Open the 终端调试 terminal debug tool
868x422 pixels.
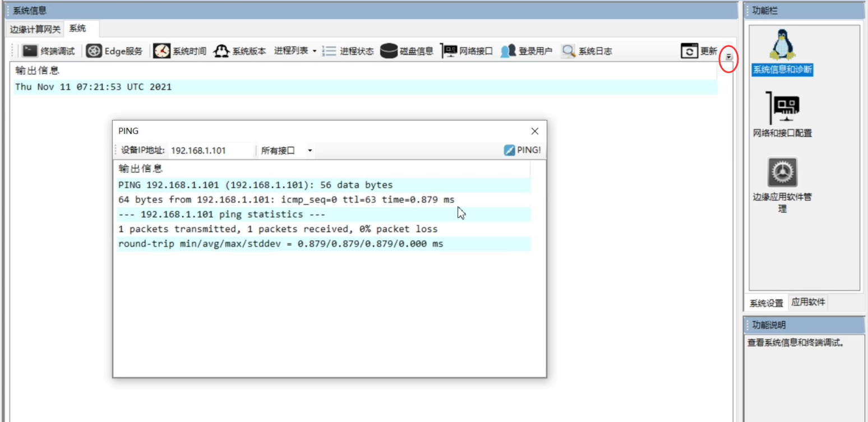(49, 51)
